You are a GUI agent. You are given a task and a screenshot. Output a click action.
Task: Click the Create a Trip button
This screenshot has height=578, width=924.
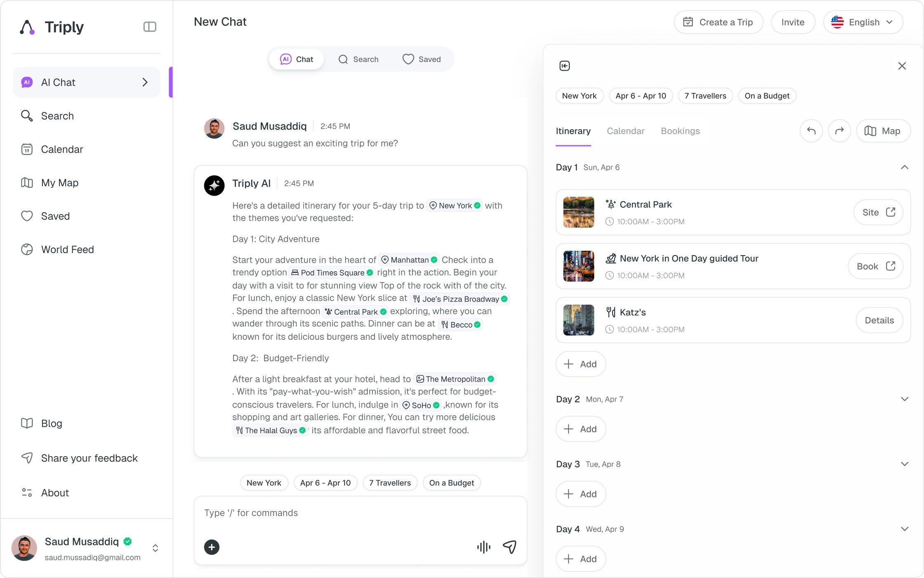[x=718, y=22]
